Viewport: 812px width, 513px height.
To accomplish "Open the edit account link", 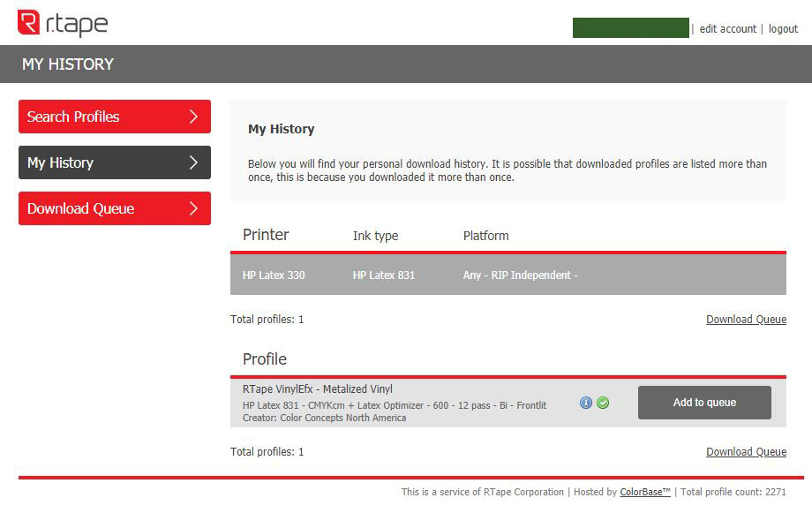I will [727, 29].
